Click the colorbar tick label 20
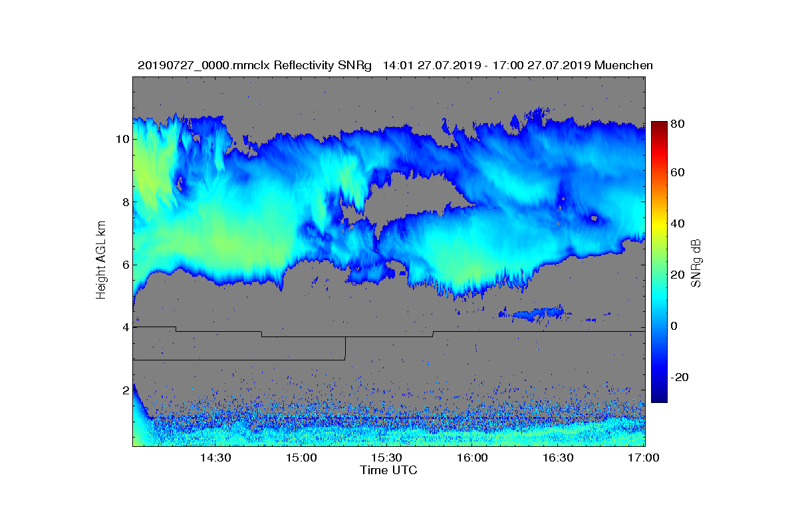 (679, 275)
